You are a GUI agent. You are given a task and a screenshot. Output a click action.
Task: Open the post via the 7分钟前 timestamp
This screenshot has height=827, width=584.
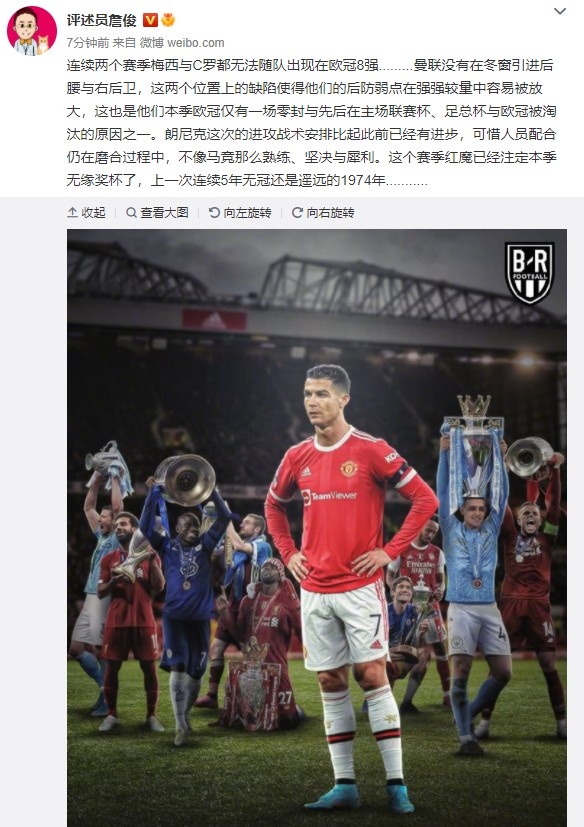[x=88, y=43]
